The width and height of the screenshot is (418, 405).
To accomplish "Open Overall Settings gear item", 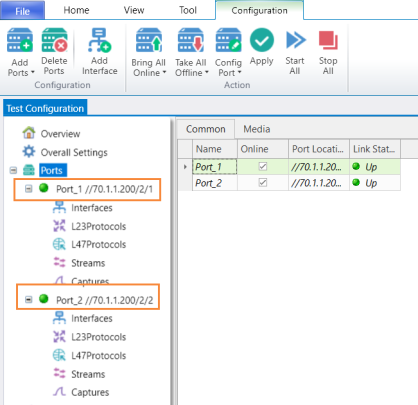I will coord(65,152).
